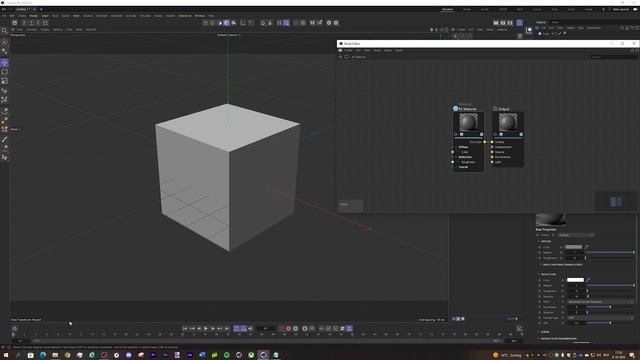This screenshot has width=640, height=360.
Task: Click the Default Camera label in viewport
Action: pos(229,35)
